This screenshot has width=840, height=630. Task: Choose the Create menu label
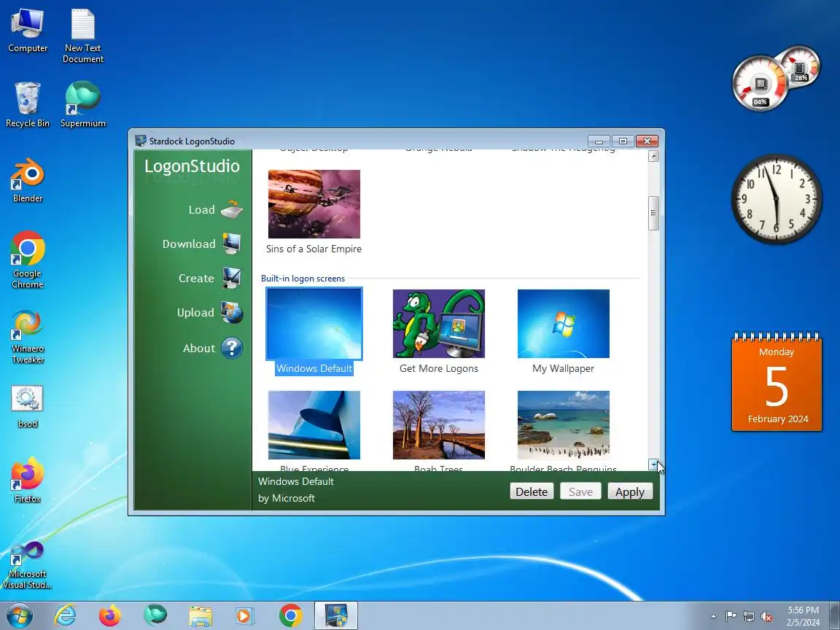196,279
